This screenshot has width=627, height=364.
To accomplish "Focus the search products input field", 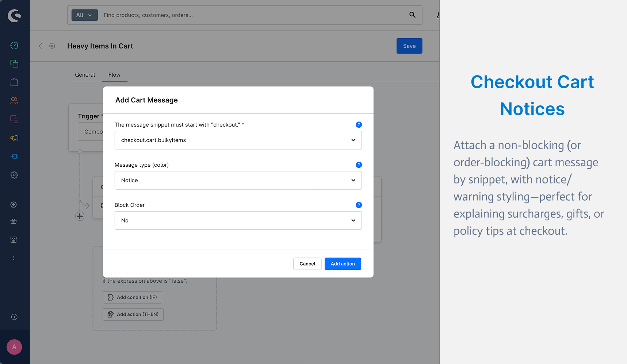I will tap(252, 15).
